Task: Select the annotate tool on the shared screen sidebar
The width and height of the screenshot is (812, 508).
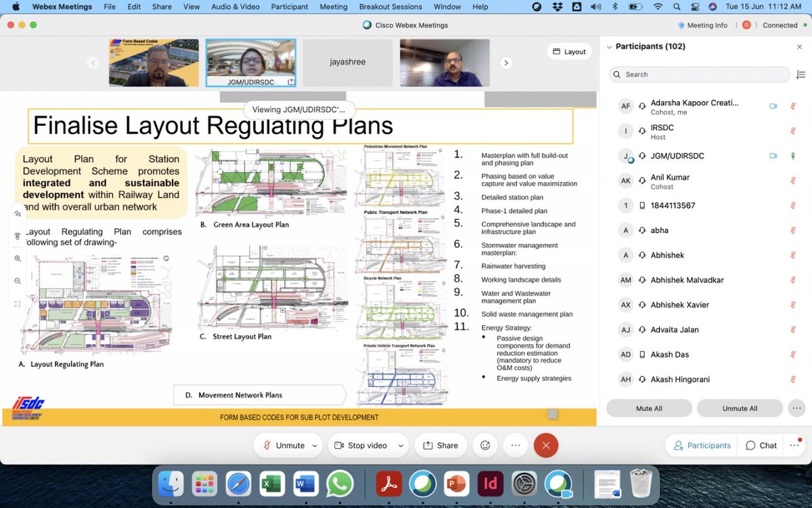Action: point(17,213)
